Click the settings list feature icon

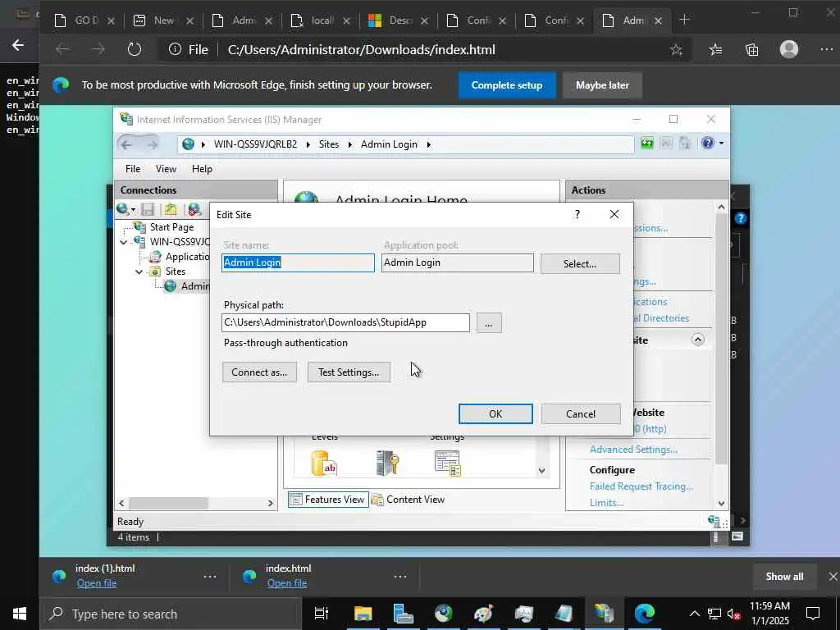click(x=448, y=463)
